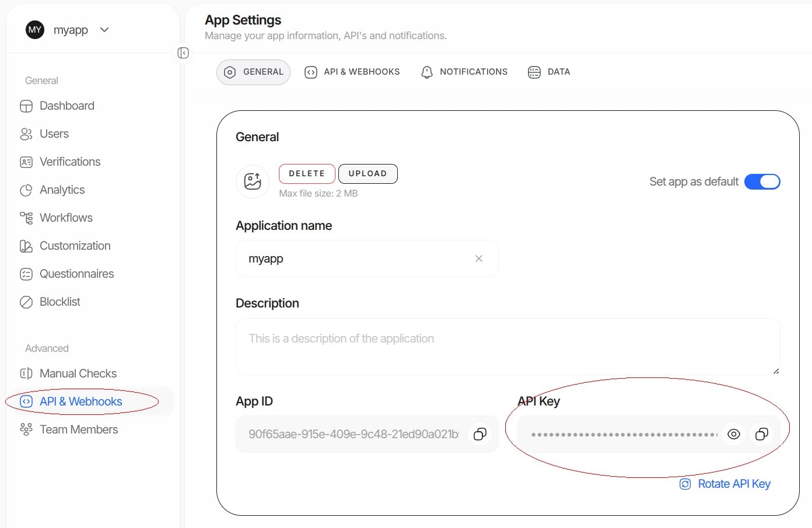Clear the Application name field
The width and height of the screenshot is (812, 528).
pos(478,258)
